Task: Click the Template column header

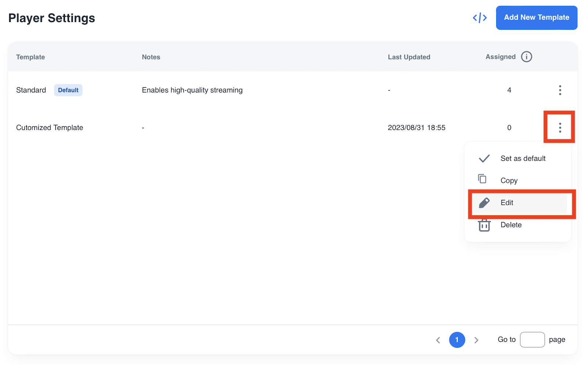Action: (x=31, y=57)
